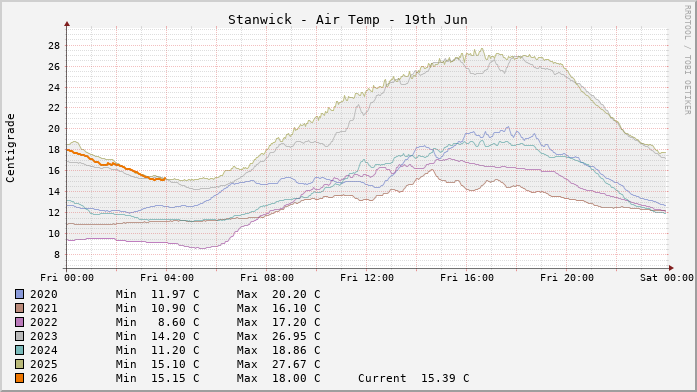Click the end of the orange 2026 line
Viewport: 697px width, 392px height.
point(164,179)
